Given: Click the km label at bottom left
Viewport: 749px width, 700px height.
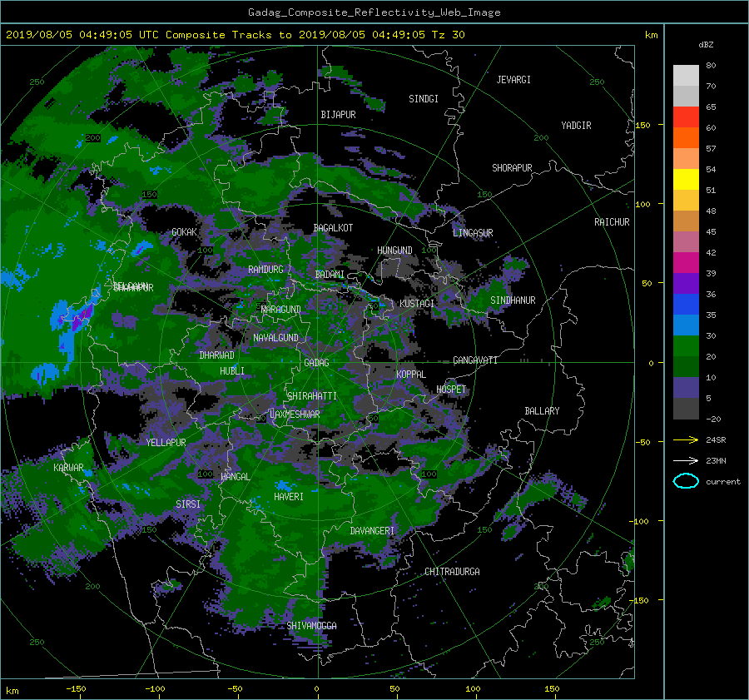Looking at the screenshot, I should pyautogui.click(x=12, y=691).
